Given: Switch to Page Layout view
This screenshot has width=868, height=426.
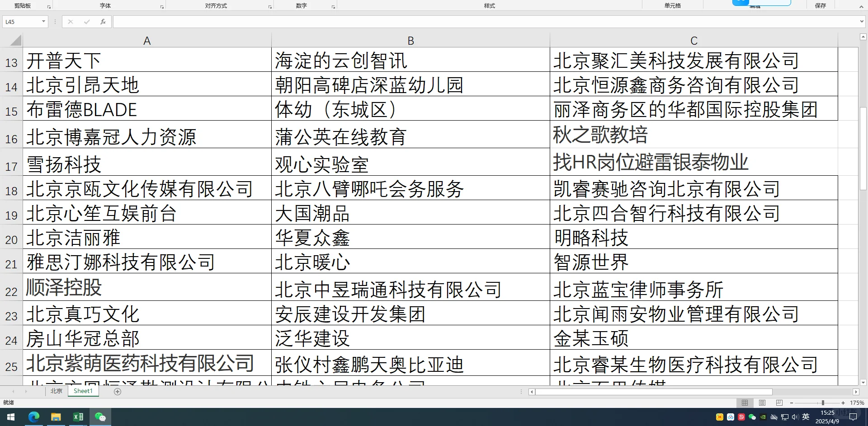Looking at the screenshot, I should point(762,403).
